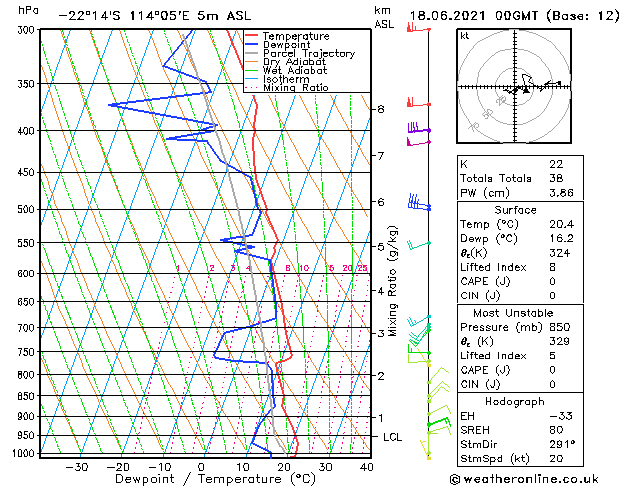Viewport: 629px width, 486px height.
Task: Click the Surface Lifted Index value "8"
Action: pyautogui.click(x=553, y=267)
